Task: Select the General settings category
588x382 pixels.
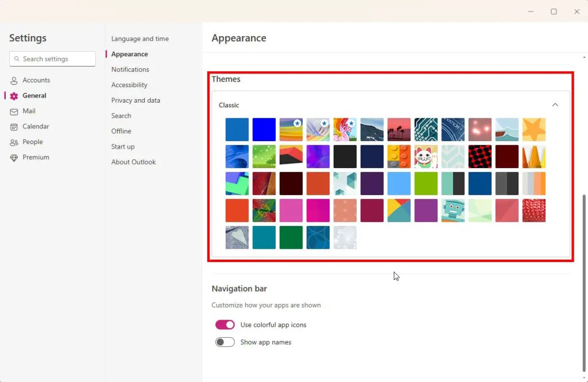Action: [x=28, y=95]
